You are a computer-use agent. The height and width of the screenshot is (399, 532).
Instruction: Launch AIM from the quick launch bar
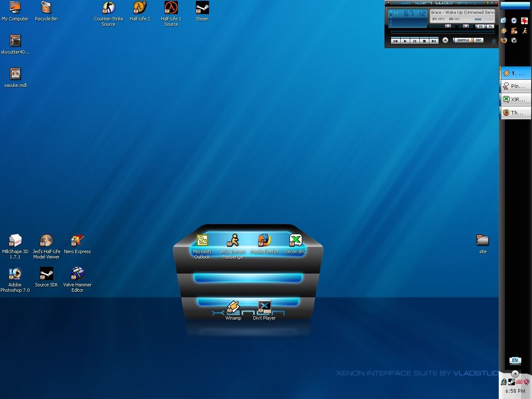click(x=525, y=30)
